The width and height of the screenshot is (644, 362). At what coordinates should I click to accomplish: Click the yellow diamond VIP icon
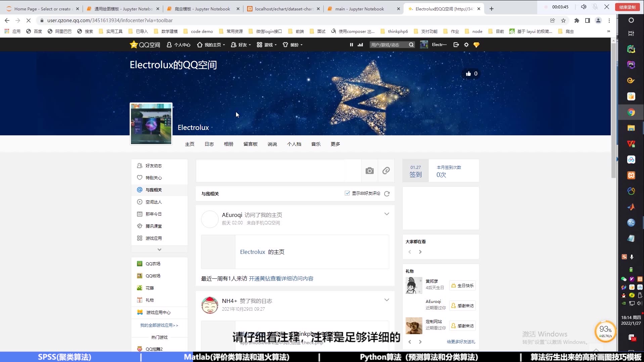(476, 45)
